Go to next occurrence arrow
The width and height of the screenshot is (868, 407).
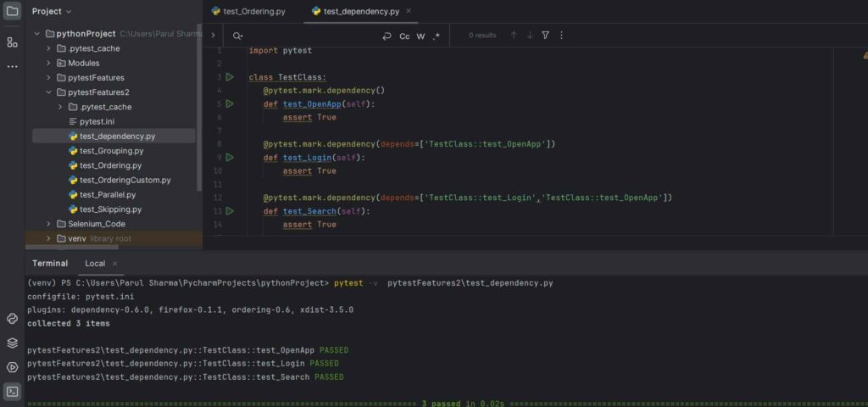tap(530, 36)
